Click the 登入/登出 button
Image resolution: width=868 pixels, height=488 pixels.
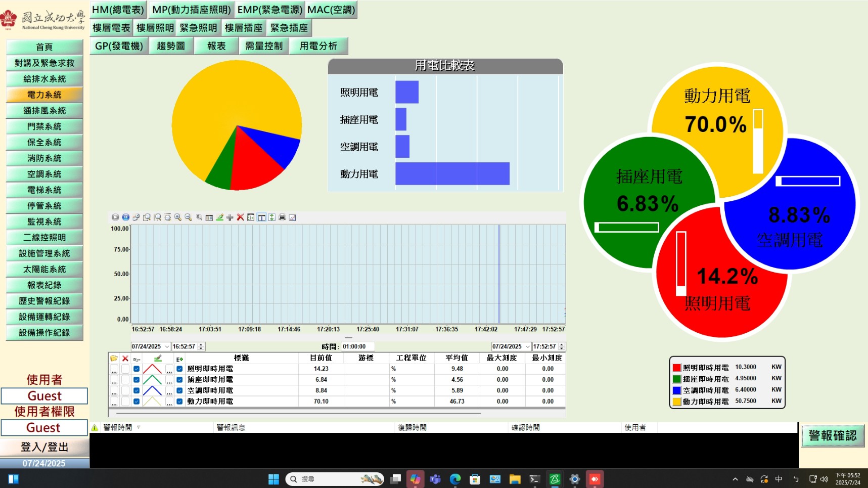[x=44, y=447]
